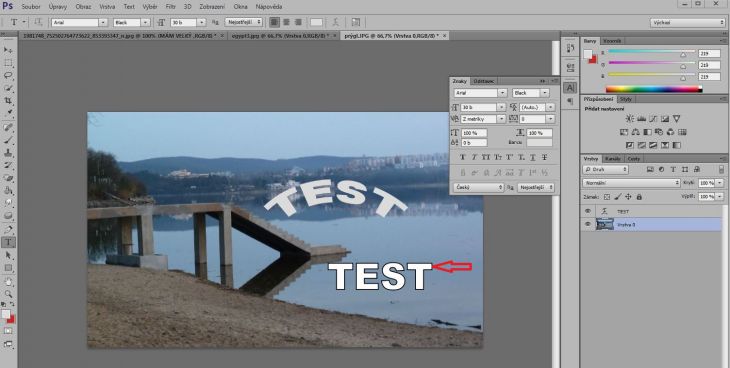The height and width of the screenshot is (368, 730).
Task: Click the text color swatch in options bar
Action: tap(316, 22)
